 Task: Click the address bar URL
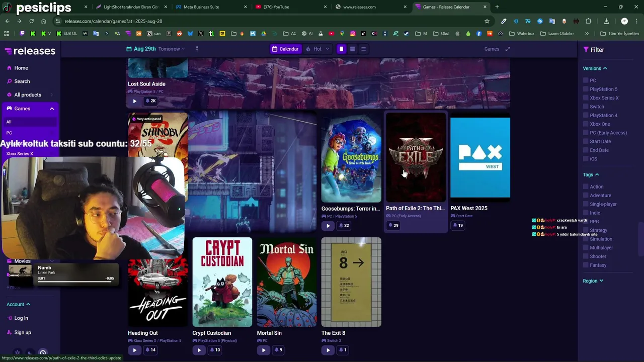(113, 21)
